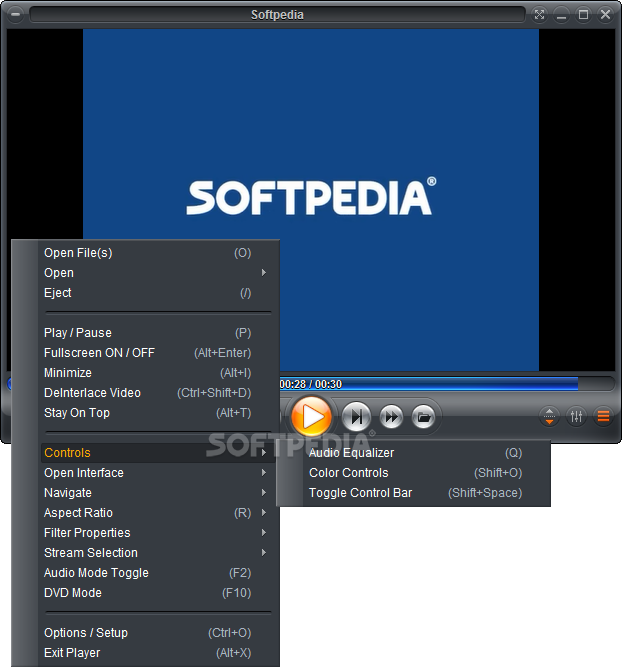
Task: Toggle DVD Mode
Action: [158, 593]
